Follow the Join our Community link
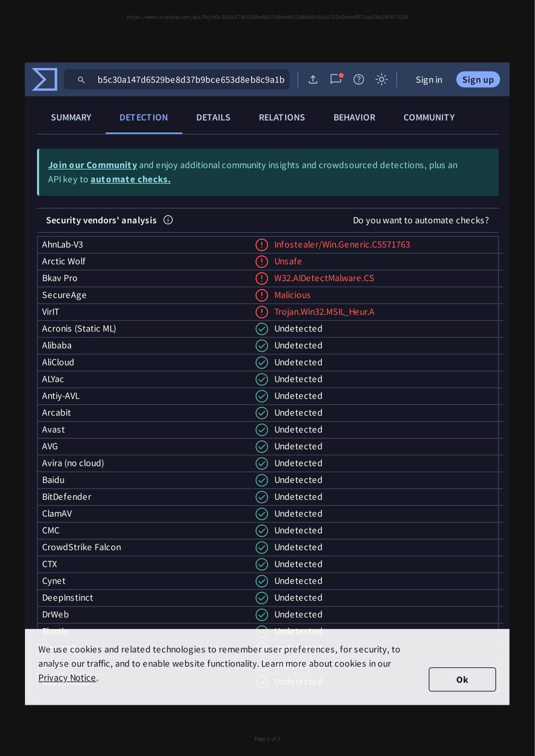 pos(93,165)
